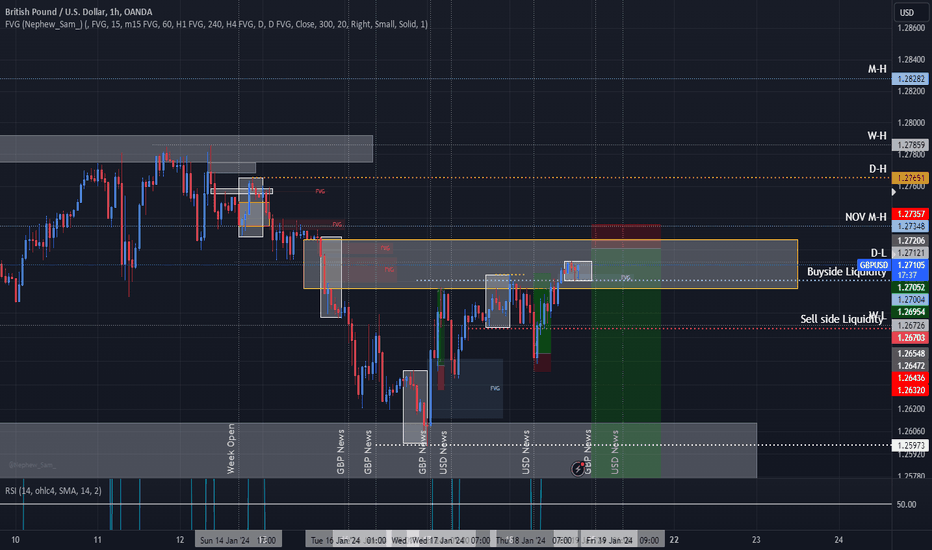Click the Week Open vertical label

point(231,449)
